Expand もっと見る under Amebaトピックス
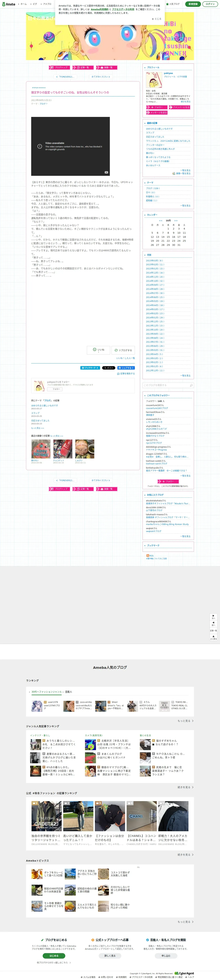This screenshot has height=980, width=220. 185,921
